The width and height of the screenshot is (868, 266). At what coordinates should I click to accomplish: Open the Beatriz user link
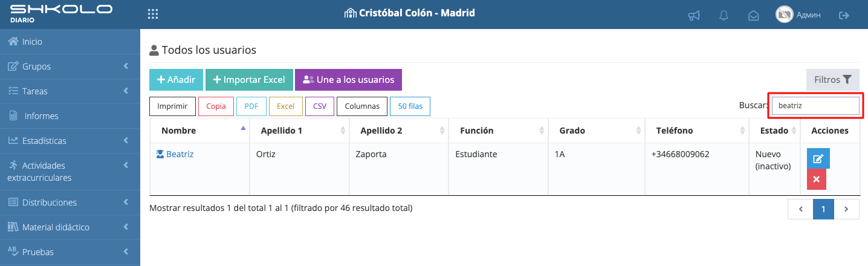point(180,154)
